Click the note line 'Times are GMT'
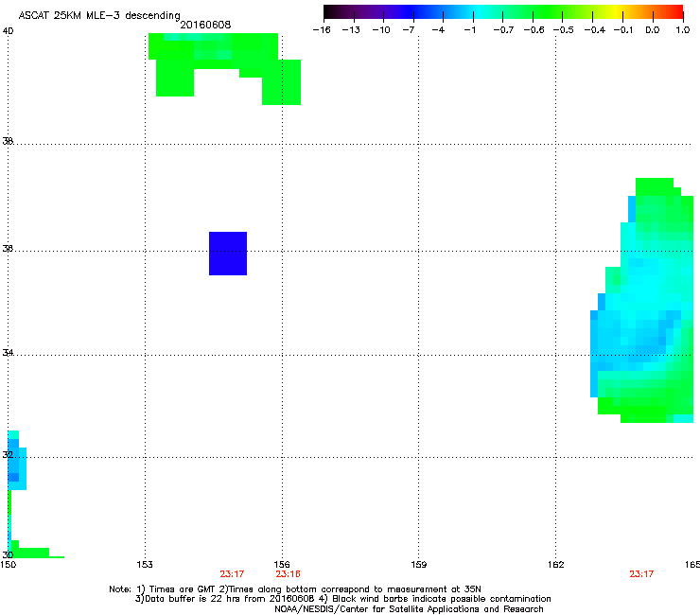The image size is (700, 615). (x=183, y=589)
